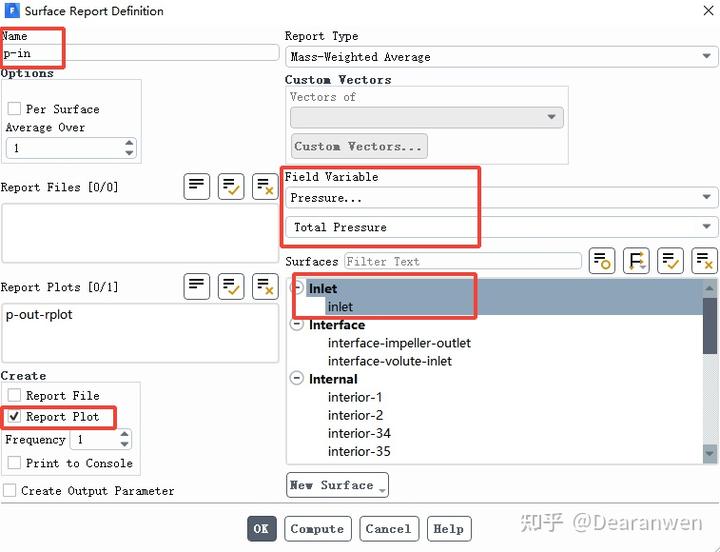Select all shown Surfaces icon

670,261
